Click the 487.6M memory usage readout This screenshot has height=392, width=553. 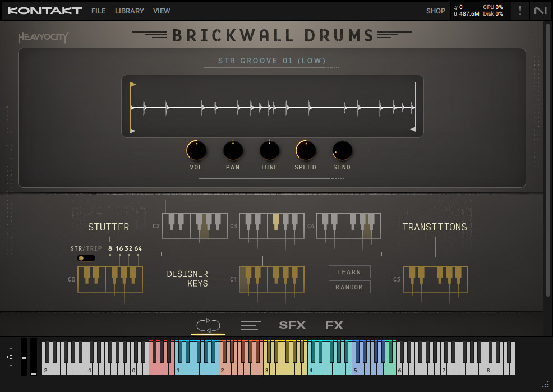tap(466, 14)
